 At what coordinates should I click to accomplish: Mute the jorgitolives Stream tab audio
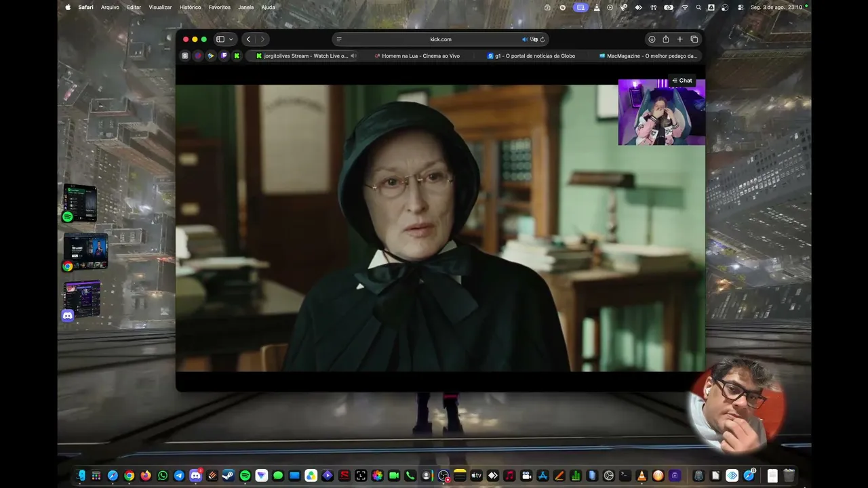(x=353, y=56)
